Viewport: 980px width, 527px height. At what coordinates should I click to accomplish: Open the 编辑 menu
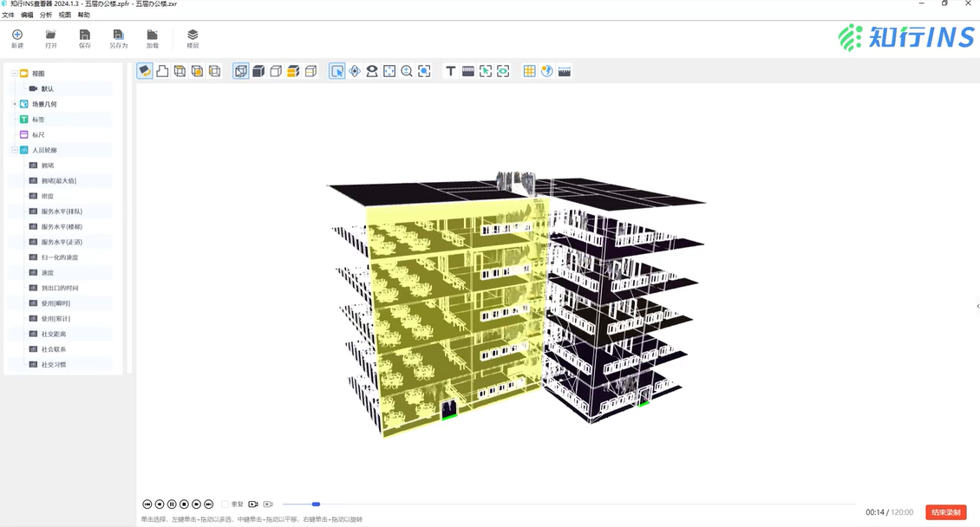pyautogui.click(x=27, y=15)
